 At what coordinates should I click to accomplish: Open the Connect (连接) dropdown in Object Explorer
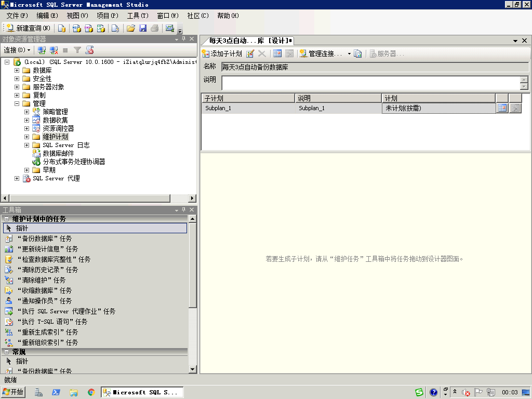tap(17, 50)
